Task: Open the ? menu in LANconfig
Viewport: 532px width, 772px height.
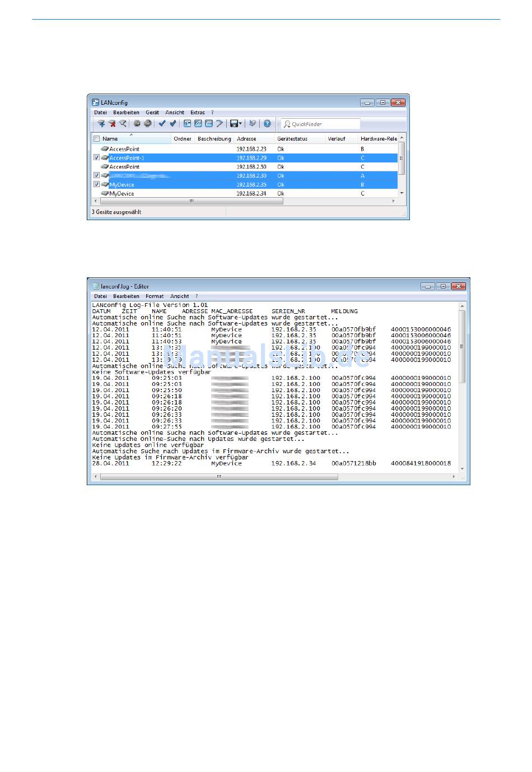Action: pos(212,113)
